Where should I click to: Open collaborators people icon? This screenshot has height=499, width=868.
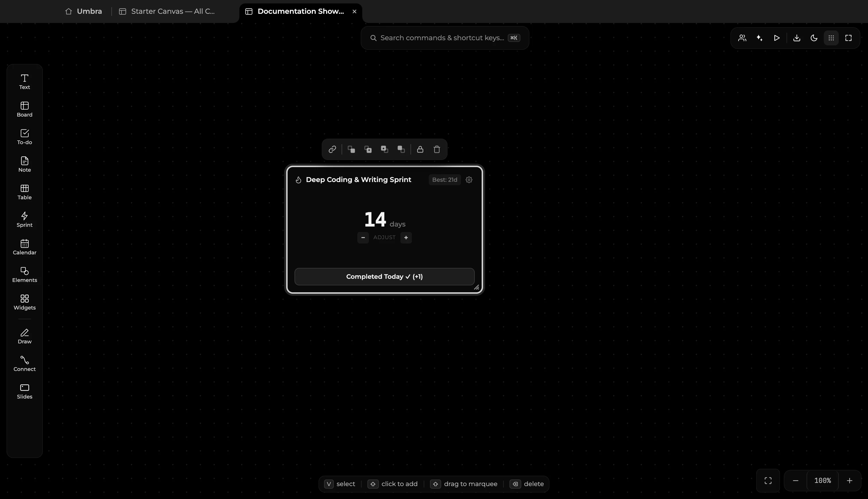pos(742,38)
